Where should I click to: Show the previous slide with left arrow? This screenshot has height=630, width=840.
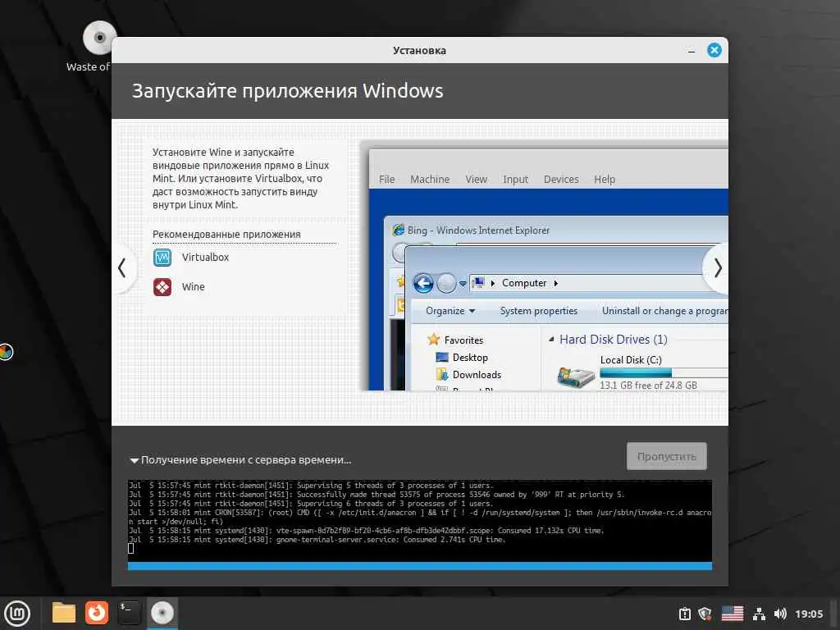[x=122, y=268]
